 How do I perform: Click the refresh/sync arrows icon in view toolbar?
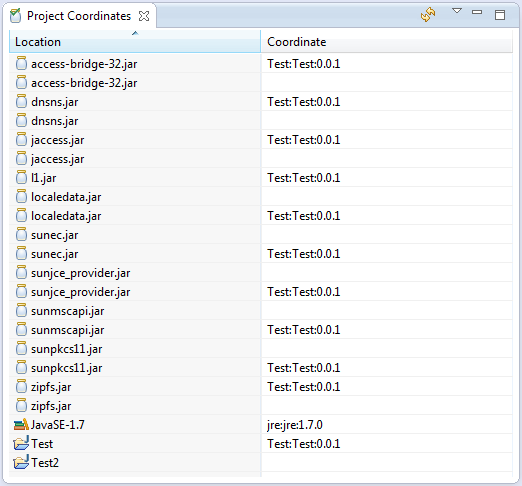click(428, 14)
